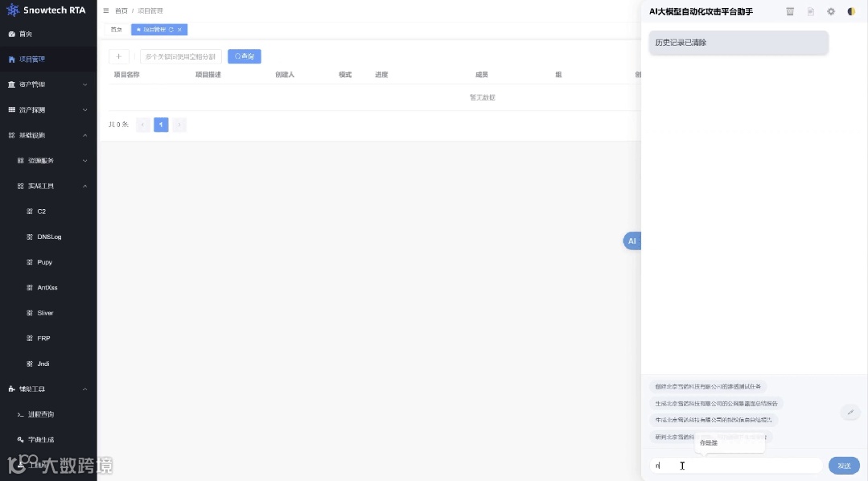
Task: Click the grid icon beside 实战工具
Action: 20,186
